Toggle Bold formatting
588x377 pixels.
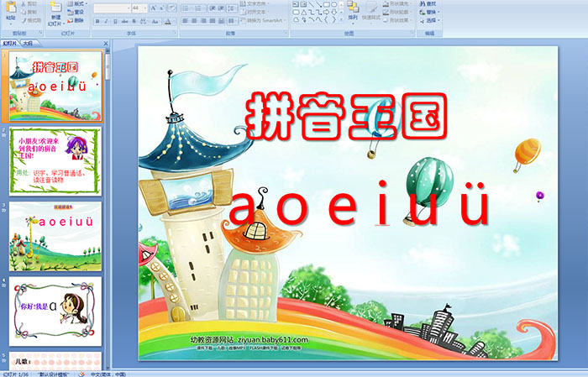[x=97, y=21]
